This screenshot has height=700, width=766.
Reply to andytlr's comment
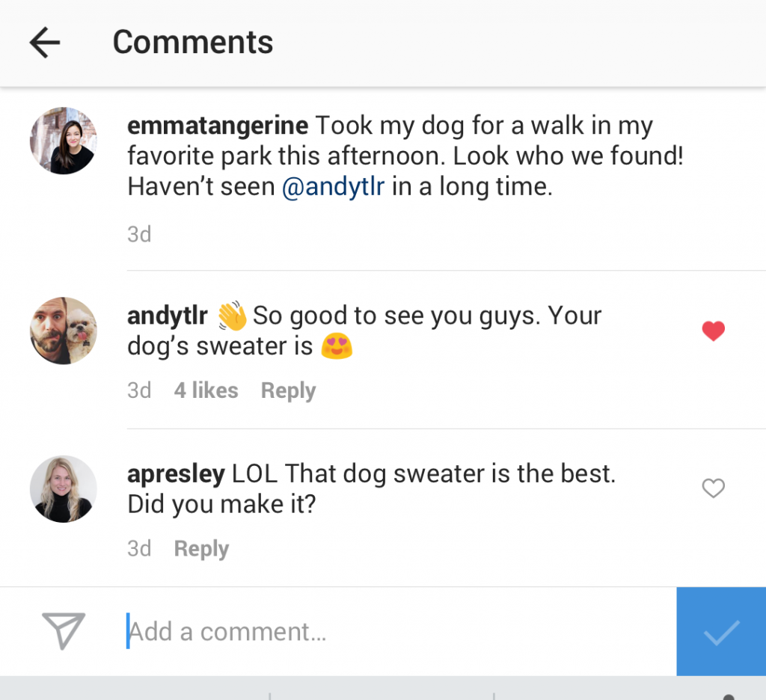[287, 390]
